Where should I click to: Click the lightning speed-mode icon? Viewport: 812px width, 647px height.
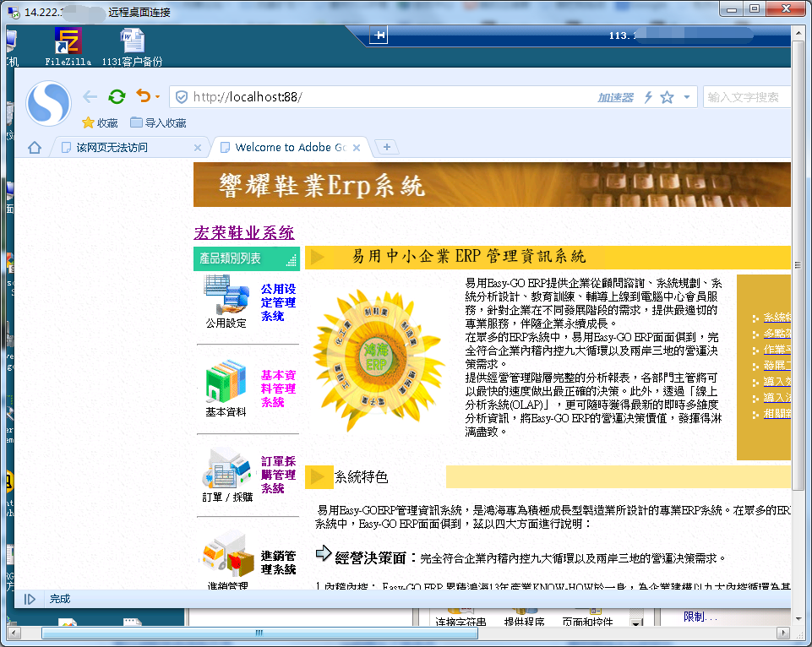click(x=648, y=97)
